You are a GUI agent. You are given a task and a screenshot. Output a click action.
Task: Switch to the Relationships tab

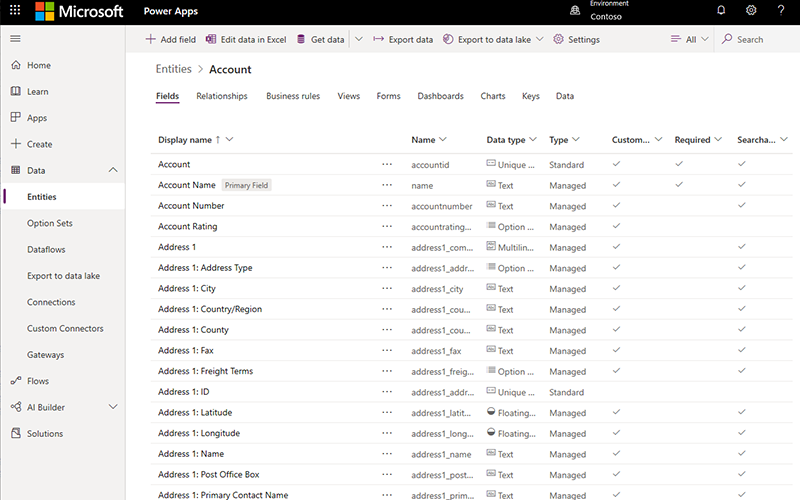click(x=222, y=96)
